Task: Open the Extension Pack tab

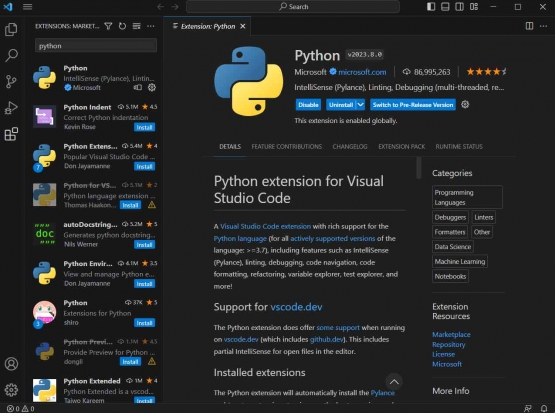Action: coord(401,147)
